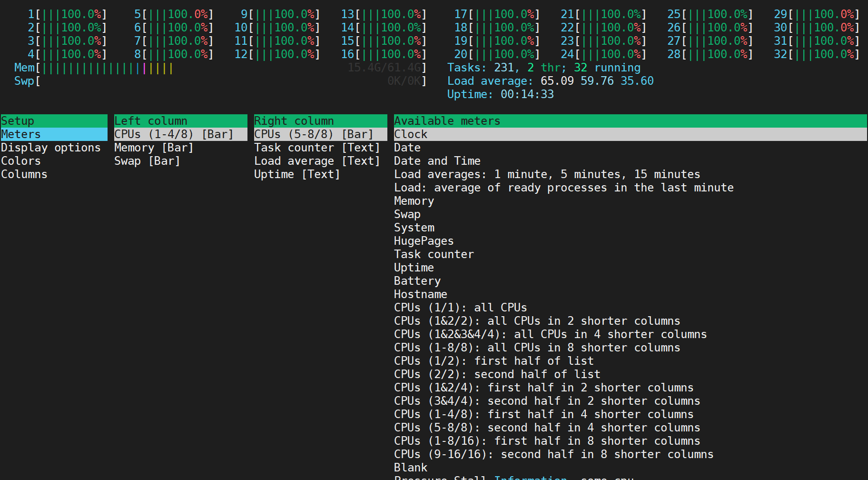Select Memory [Bar] in left column
This screenshot has height=480, width=868.
coord(154,148)
